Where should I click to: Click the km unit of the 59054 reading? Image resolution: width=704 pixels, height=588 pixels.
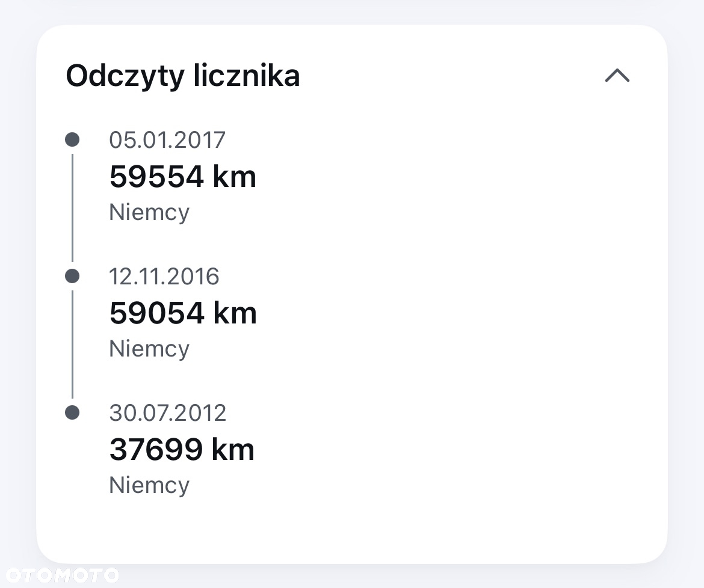pos(235,313)
